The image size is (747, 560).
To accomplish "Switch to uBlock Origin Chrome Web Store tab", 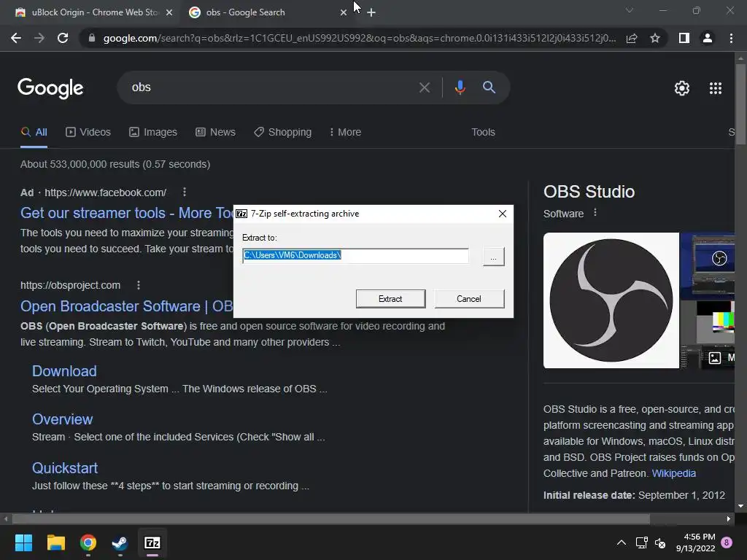I will click(93, 12).
